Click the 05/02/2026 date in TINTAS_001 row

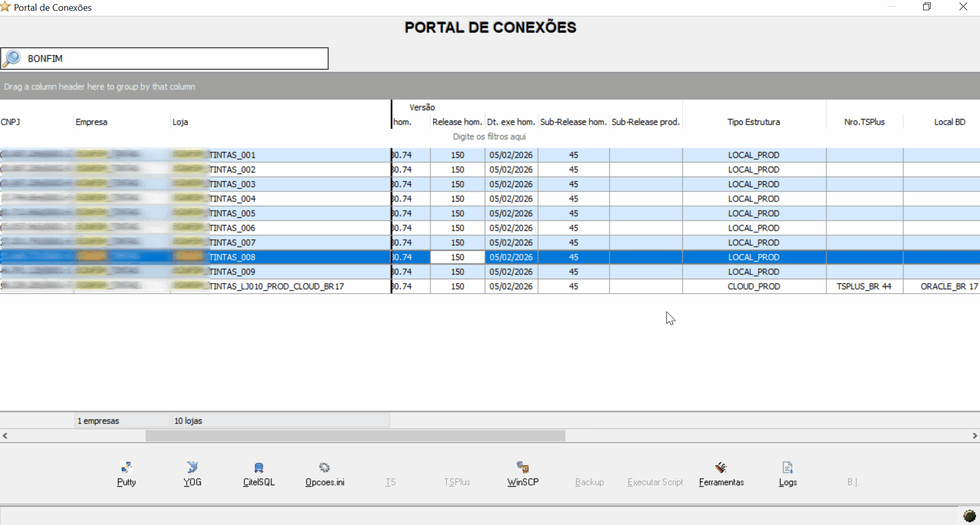[x=511, y=155]
